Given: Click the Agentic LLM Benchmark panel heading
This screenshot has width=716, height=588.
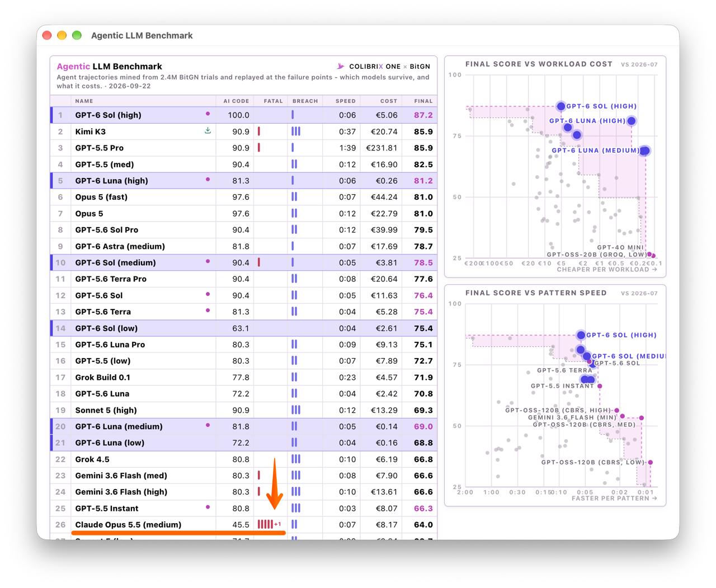Looking at the screenshot, I should [x=110, y=66].
